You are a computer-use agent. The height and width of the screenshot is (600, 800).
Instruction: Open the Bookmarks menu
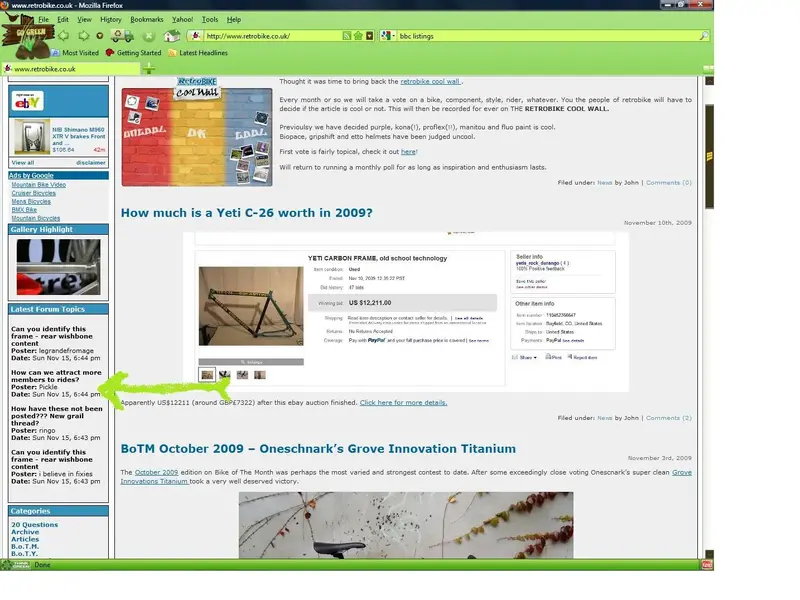coord(147,19)
